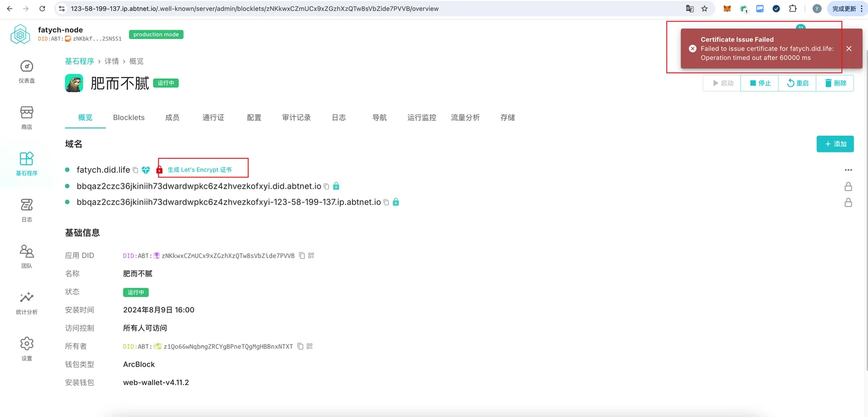Viewport: 868px width, 417px height.
Task: Open the 运行监控 monitoring tab
Action: (x=422, y=118)
